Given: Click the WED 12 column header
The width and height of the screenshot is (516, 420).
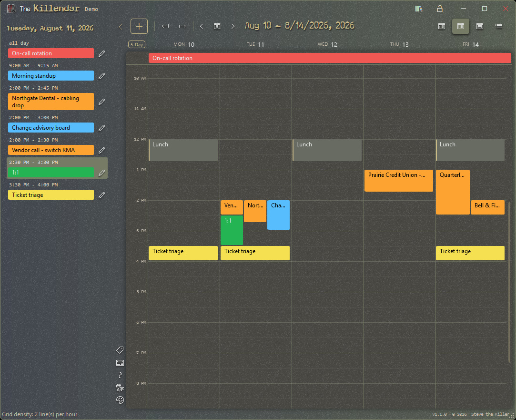Looking at the screenshot, I should tap(327, 44).
